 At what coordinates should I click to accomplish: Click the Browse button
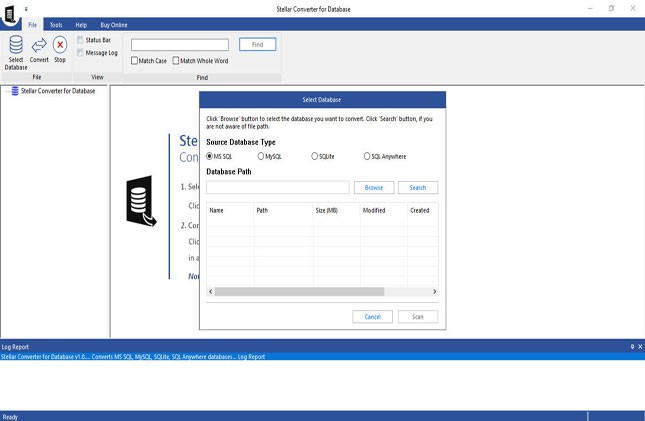(373, 187)
